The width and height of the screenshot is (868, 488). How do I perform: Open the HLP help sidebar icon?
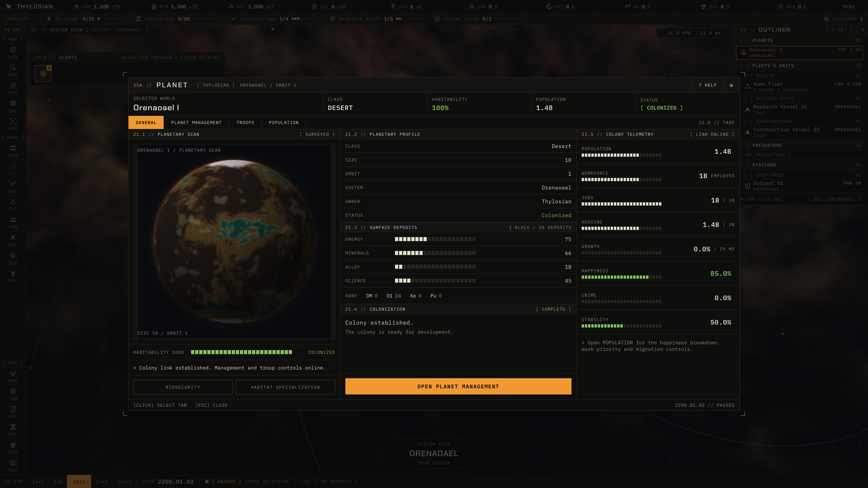point(13,465)
